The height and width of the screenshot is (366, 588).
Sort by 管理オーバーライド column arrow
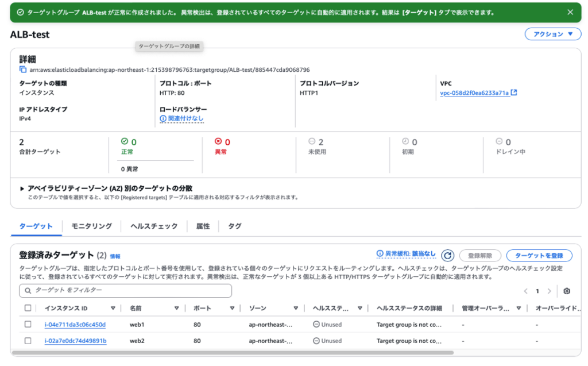(x=519, y=308)
